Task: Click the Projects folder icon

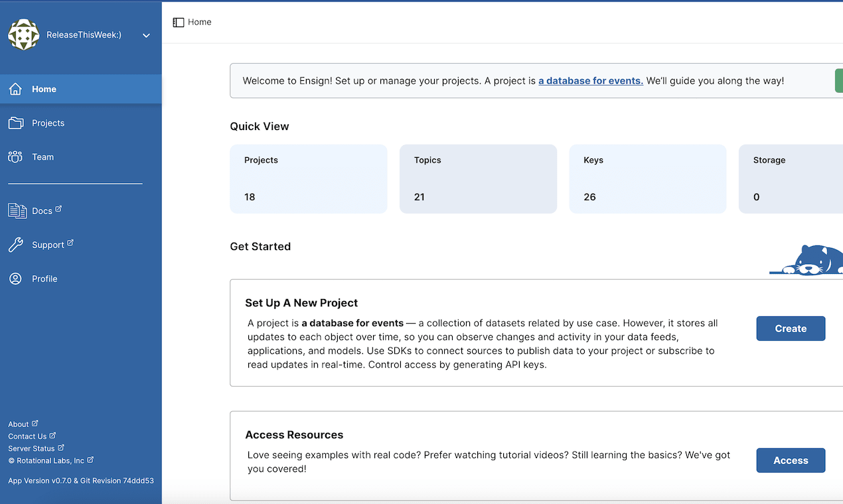Action: click(15, 123)
